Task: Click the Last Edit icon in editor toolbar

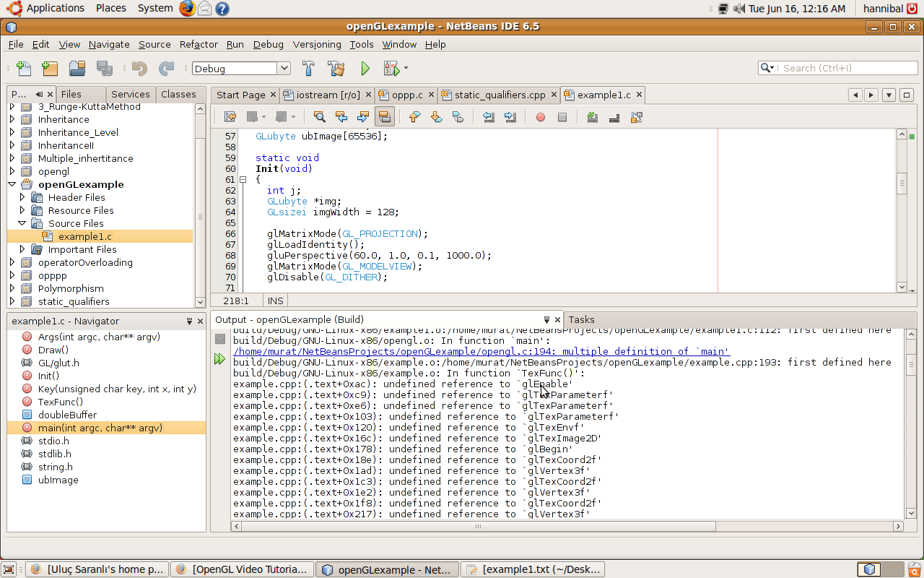Action: [230, 116]
